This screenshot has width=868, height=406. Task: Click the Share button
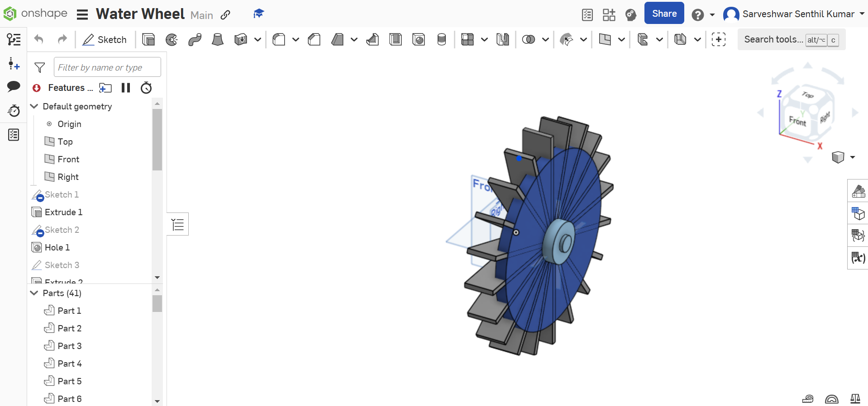[664, 14]
